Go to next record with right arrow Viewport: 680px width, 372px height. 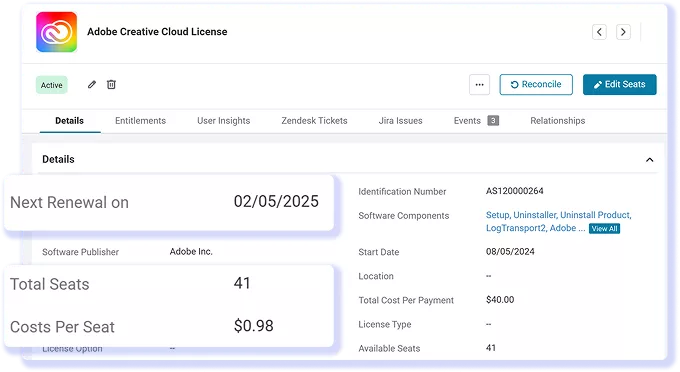(x=623, y=32)
